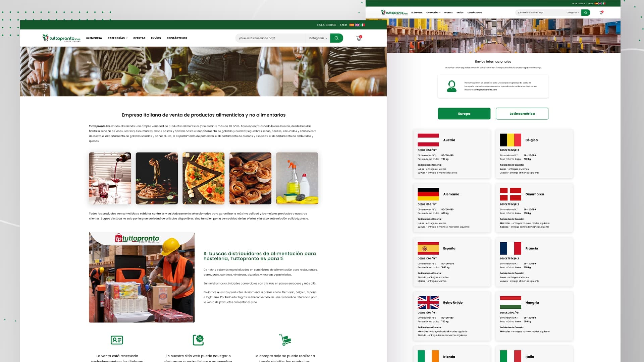Open CONTÁCTENOS in the right page menu
Screen dimensions: 644x362
[x=475, y=13]
